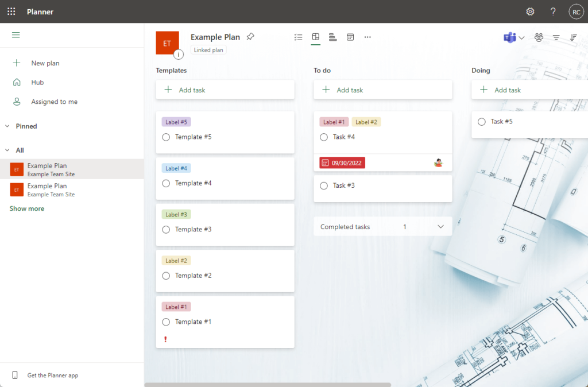
Task: Expand Completed tasks chevron
Action: coord(440,226)
